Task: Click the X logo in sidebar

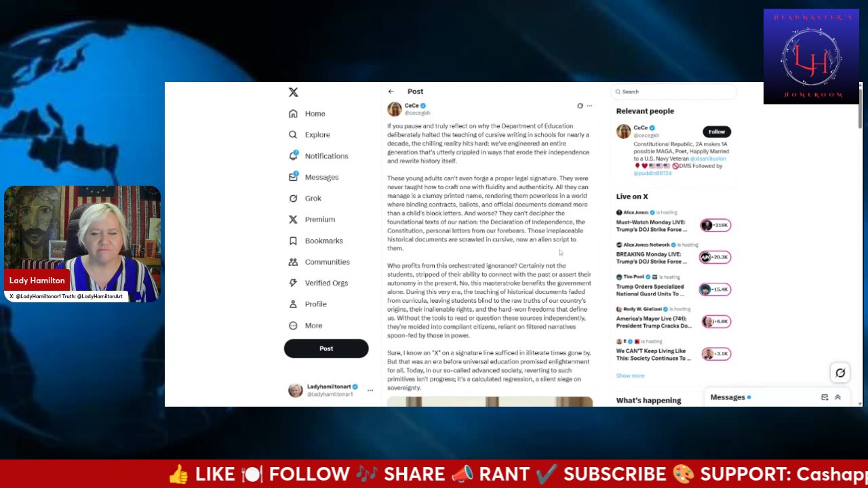Action: 293,92
